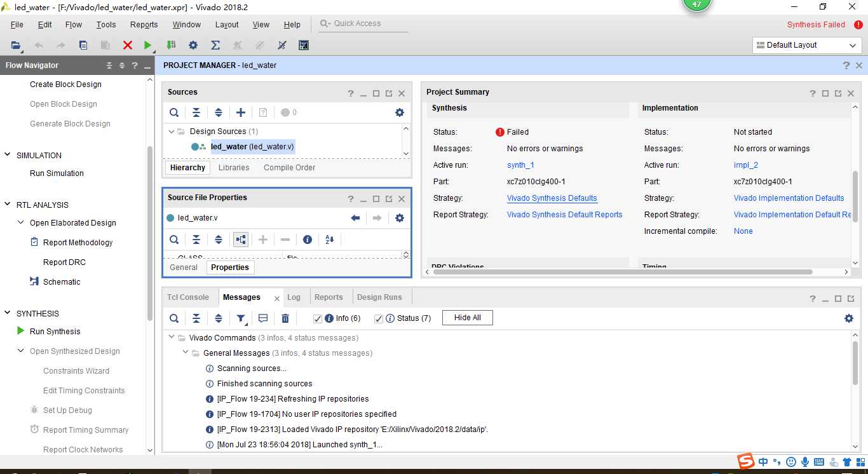Viewport: 868px width, 474px height.
Task: Open the Flow menu
Action: (74, 25)
